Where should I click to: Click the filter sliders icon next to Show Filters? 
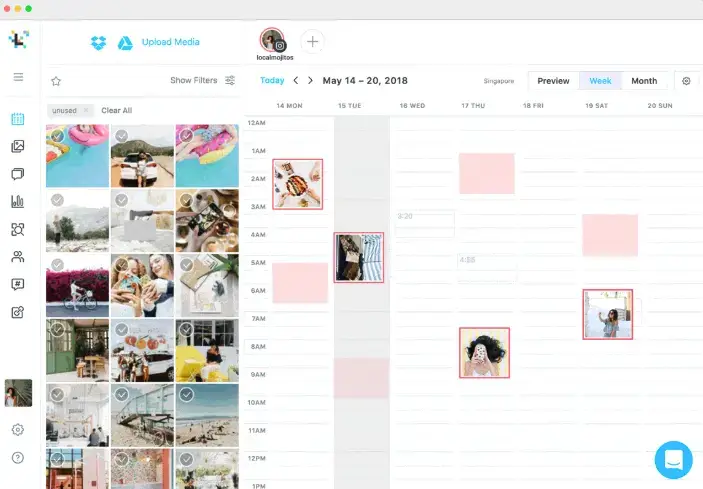230,80
